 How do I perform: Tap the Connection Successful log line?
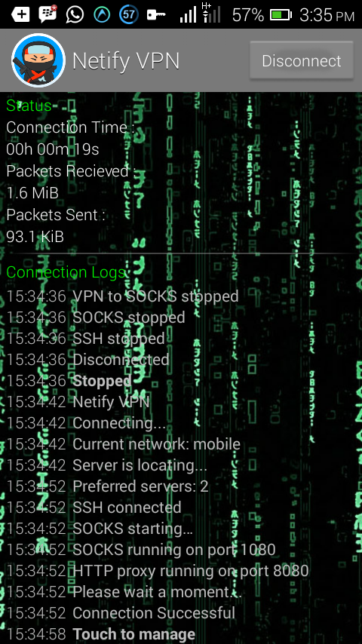pyautogui.click(x=121, y=613)
